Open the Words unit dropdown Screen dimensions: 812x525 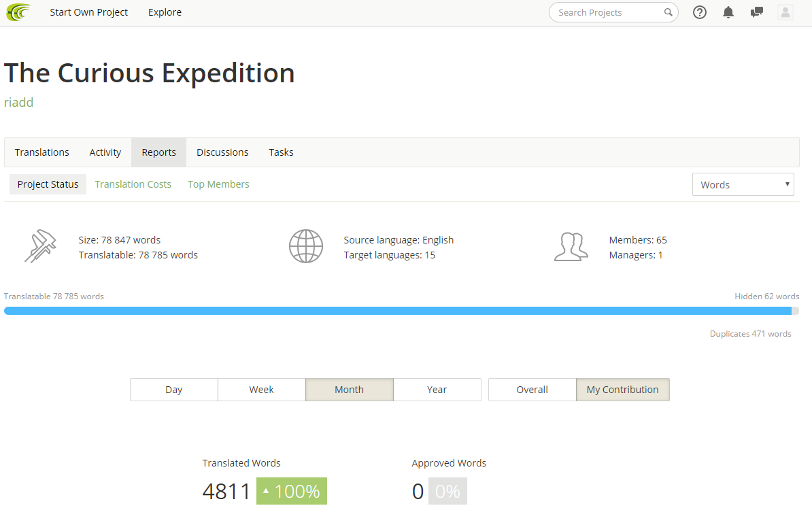[743, 184]
